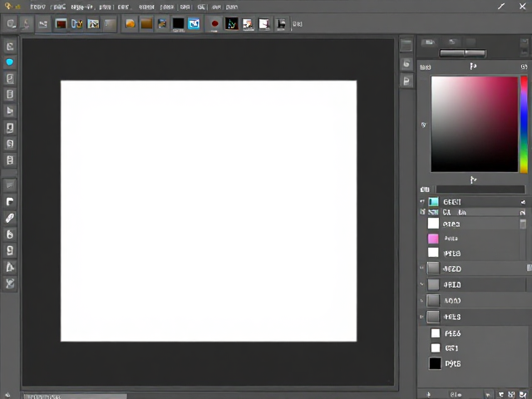Select the cyan circle tool in left toolbar
The image size is (532, 399).
click(9, 62)
